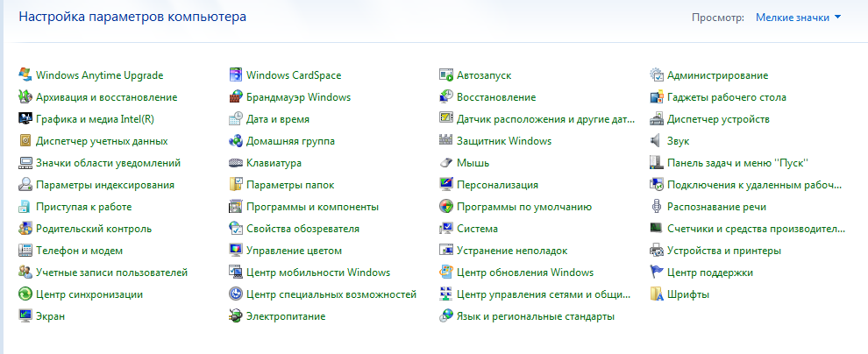
Task: Open the Мелкие значки view dropdown
Action: 798,18
